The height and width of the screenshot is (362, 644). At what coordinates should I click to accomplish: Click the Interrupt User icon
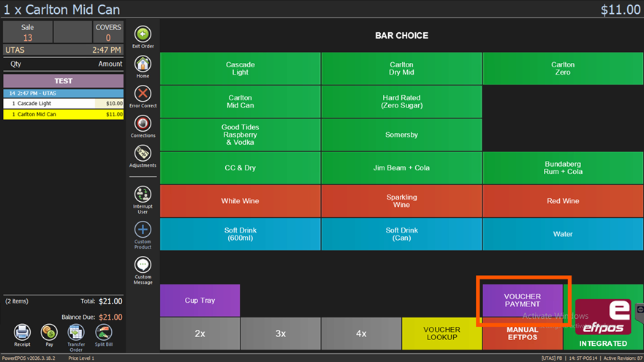[x=143, y=194]
